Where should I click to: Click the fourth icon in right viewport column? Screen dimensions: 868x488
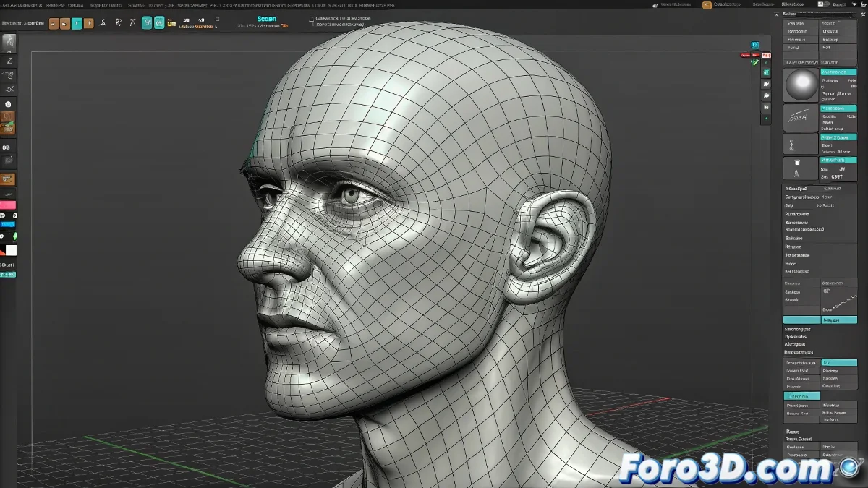click(766, 106)
